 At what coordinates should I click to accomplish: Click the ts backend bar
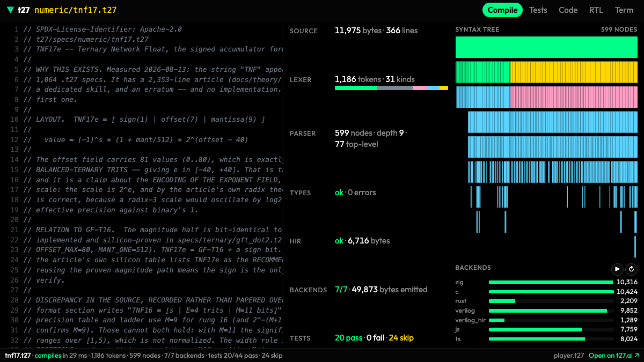(x=551, y=339)
